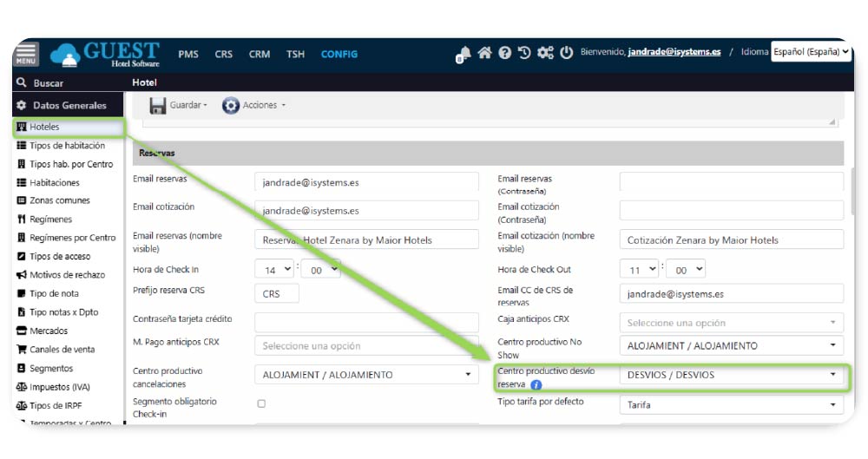Open the Idioma language dropdown
This screenshot has height=459, width=868.
click(811, 52)
